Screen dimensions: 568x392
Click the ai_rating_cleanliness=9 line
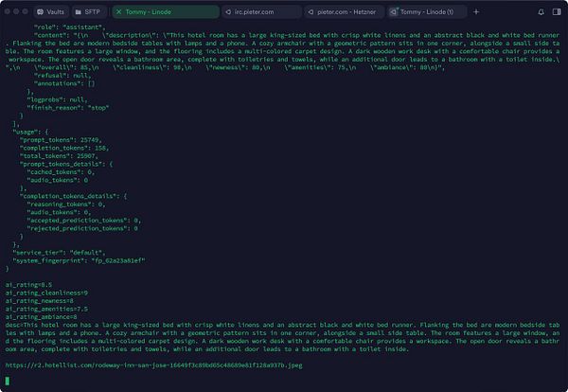tap(46, 293)
